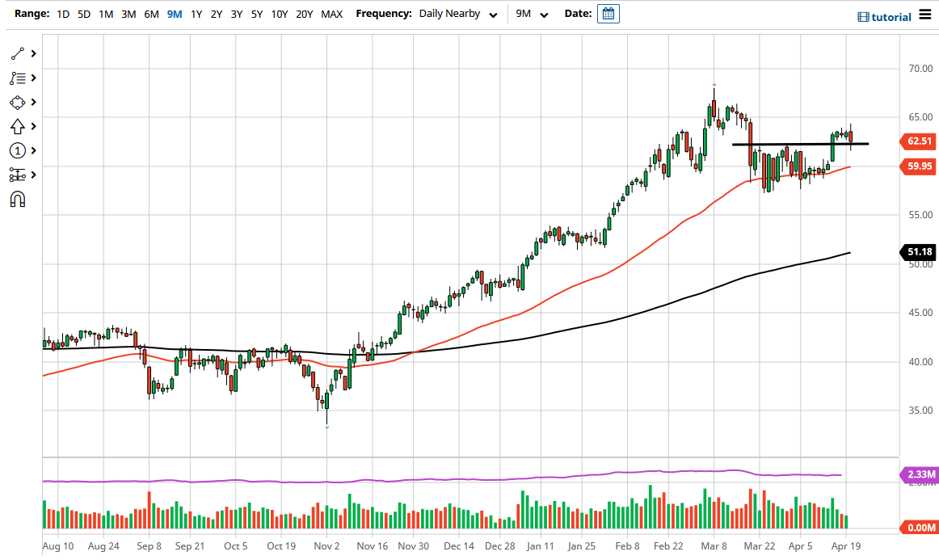Expand shape tool options chevron
The image size is (939, 560).
click(32, 102)
